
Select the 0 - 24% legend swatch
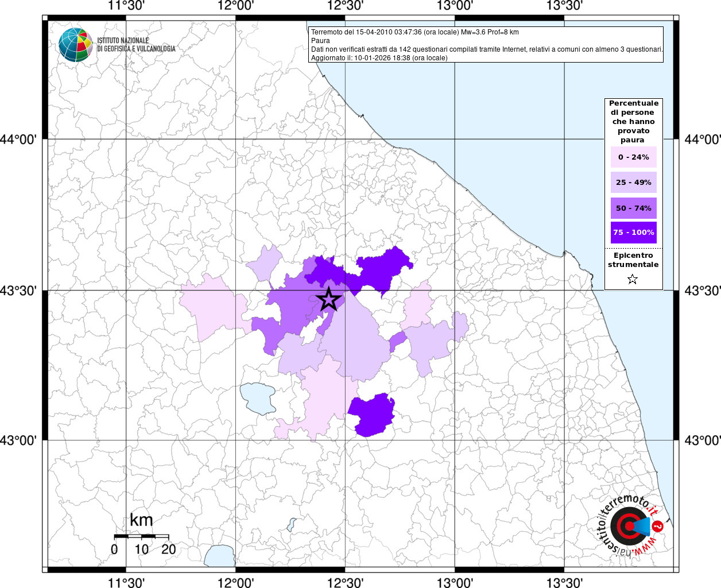tap(633, 157)
